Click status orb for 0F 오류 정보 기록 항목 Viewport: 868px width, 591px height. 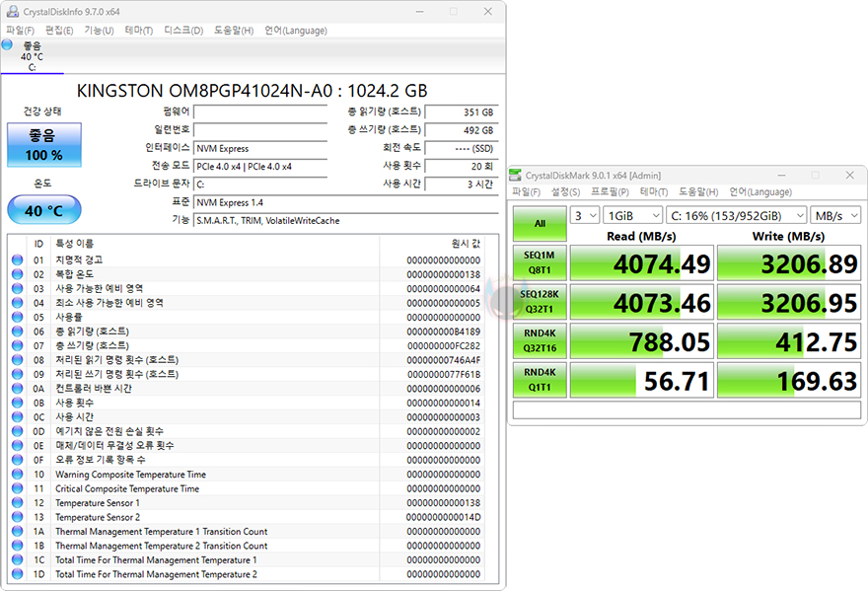pos(17,460)
